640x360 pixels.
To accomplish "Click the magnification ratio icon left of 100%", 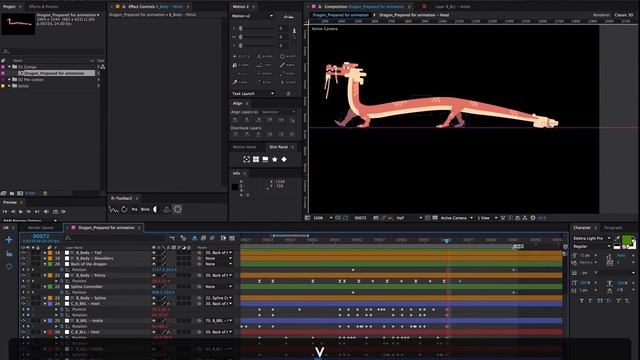I will [307, 218].
